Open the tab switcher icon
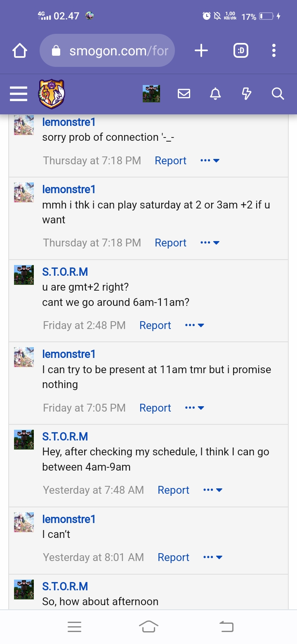Viewport: 297px width, 644px height. [x=241, y=51]
